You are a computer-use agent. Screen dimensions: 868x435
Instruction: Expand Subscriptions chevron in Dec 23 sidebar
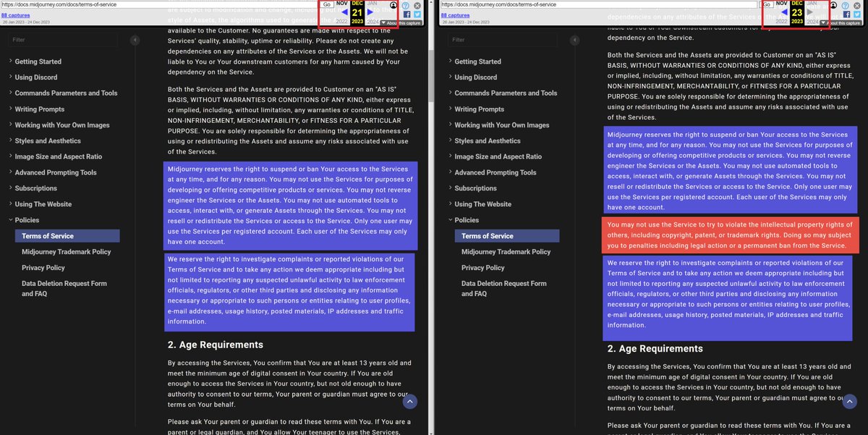451,189
